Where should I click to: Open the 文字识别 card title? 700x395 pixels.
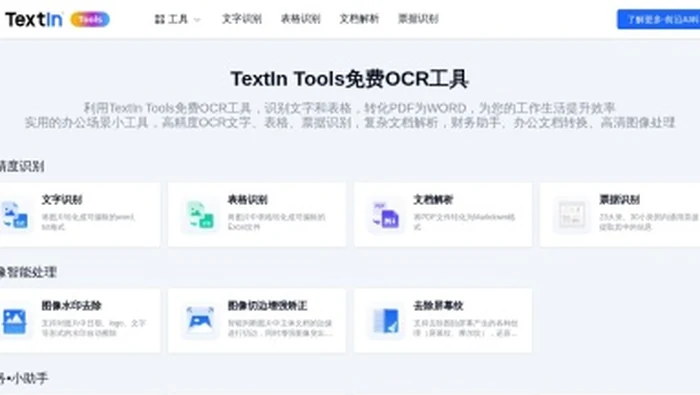62,199
